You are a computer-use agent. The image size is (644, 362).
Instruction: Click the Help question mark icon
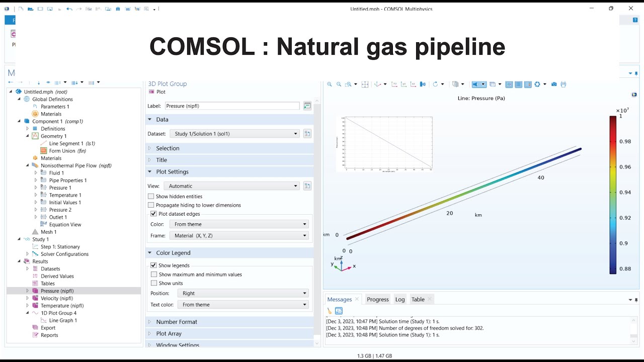pyautogui.click(x=635, y=20)
